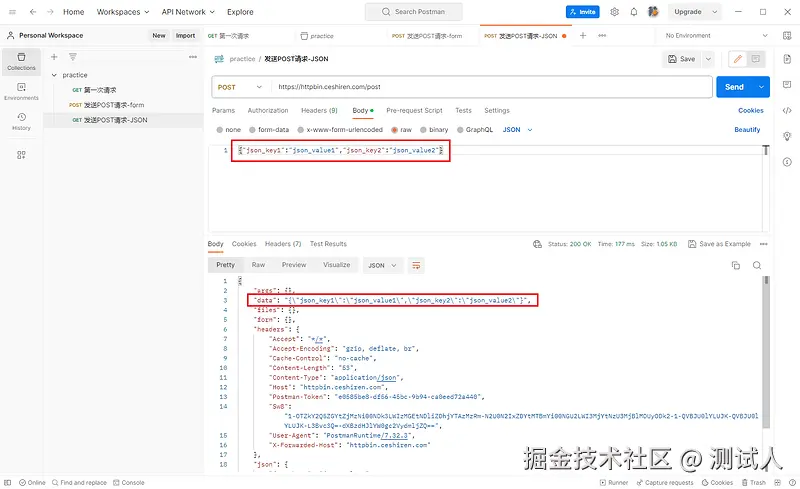The height and width of the screenshot is (489, 800).
Task: Add a new request tab with plus
Action: pyautogui.click(x=583, y=35)
